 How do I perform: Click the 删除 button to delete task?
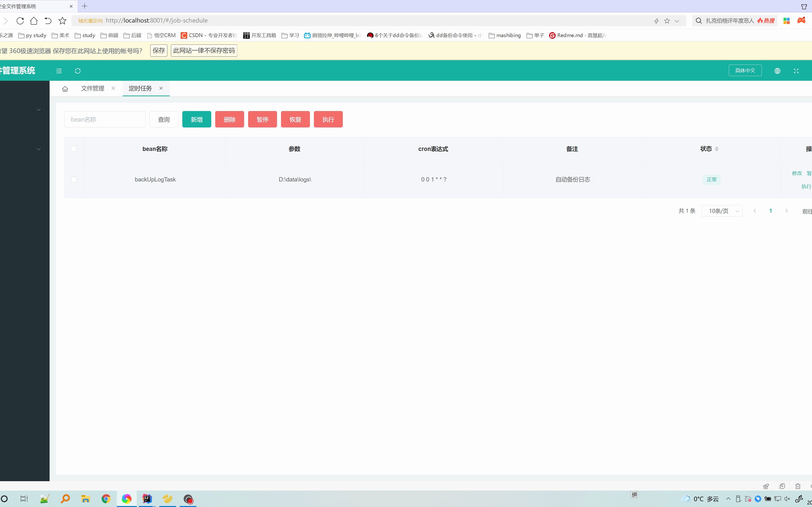(x=229, y=119)
